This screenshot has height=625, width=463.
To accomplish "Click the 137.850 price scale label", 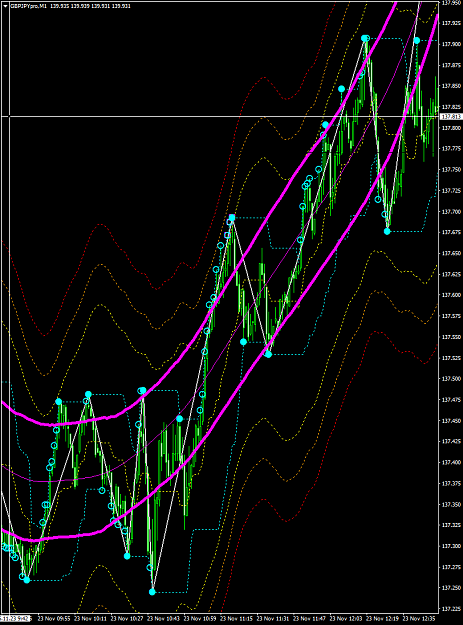I will pyautogui.click(x=451, y=86).
